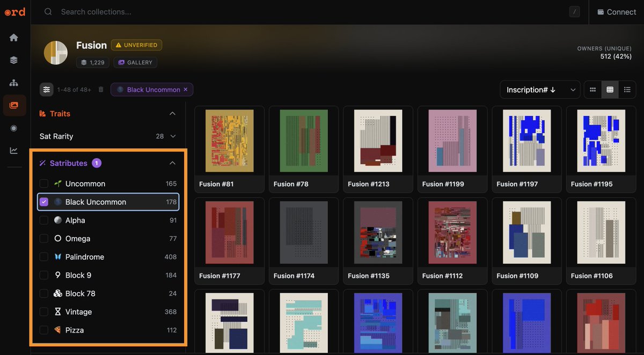Click the Alpha sphere icon
This screenshot has width=644, height=355.
(58, 220)
